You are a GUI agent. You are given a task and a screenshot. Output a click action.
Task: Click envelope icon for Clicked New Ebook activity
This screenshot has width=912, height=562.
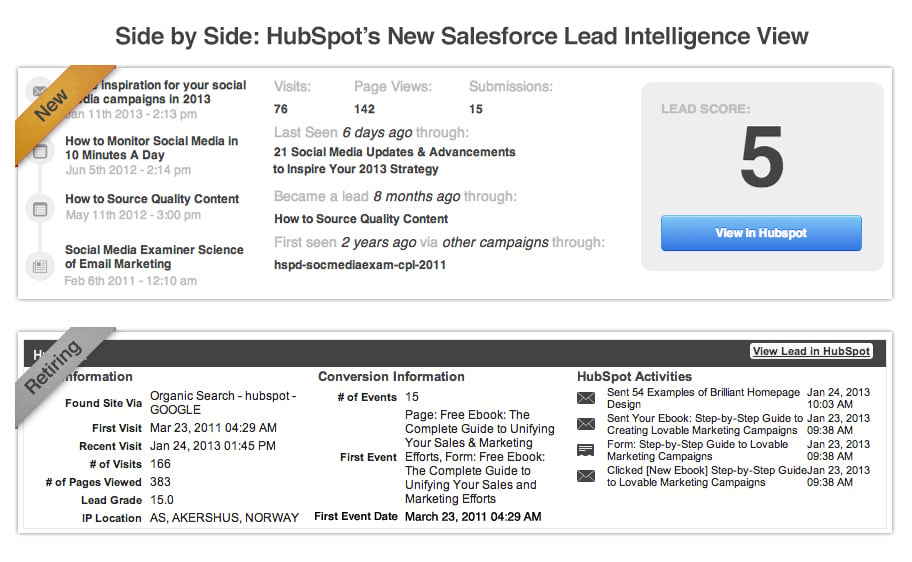(586, 476)
